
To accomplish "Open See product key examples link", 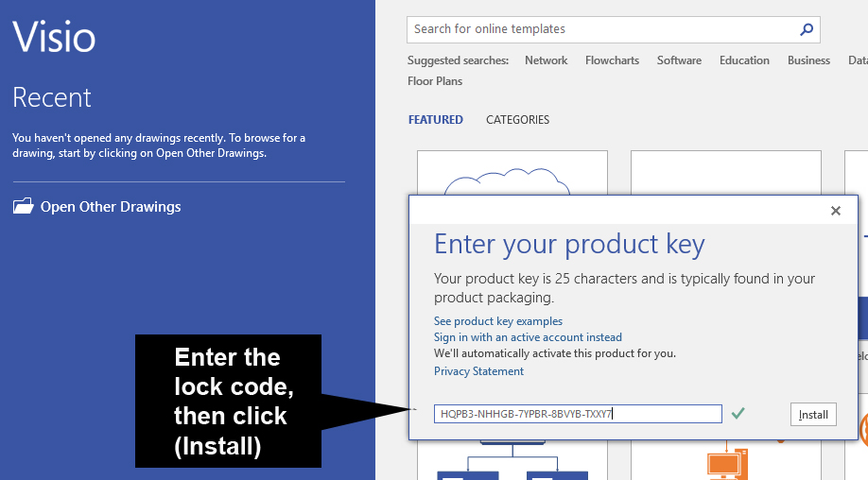I will tap(497, 321).
